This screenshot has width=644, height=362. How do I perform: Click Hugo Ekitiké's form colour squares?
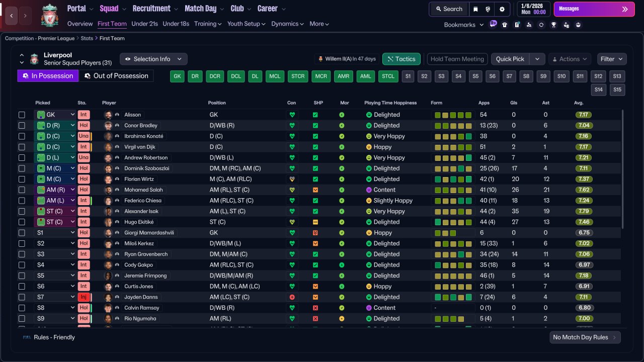pyautogui.click(x=453, y=222)
